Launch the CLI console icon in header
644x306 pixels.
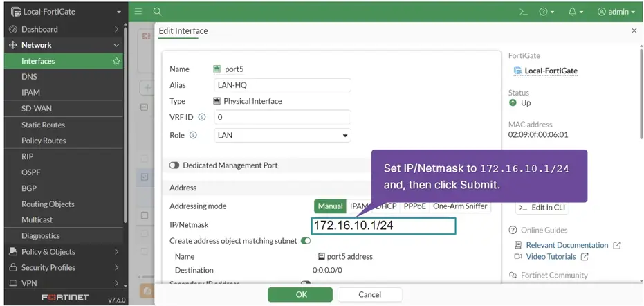tap(523, 12)
